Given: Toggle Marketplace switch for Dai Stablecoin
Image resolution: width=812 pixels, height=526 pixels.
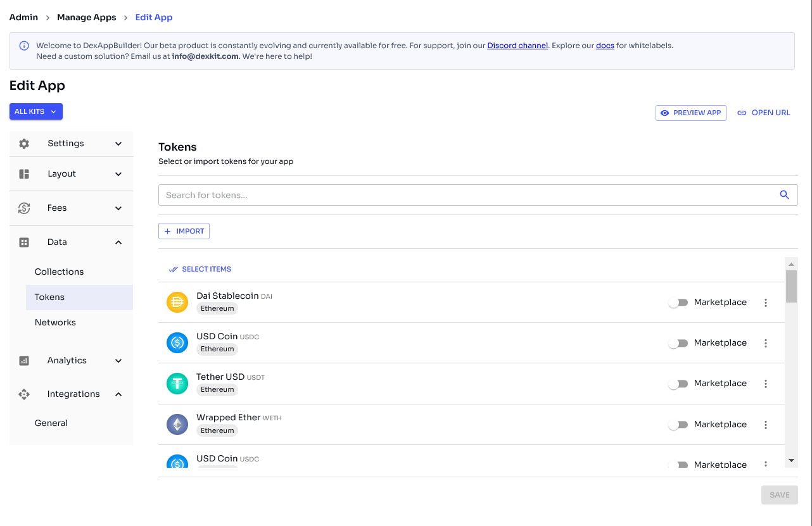Looking at the screenshot, I should click(678, 303).
